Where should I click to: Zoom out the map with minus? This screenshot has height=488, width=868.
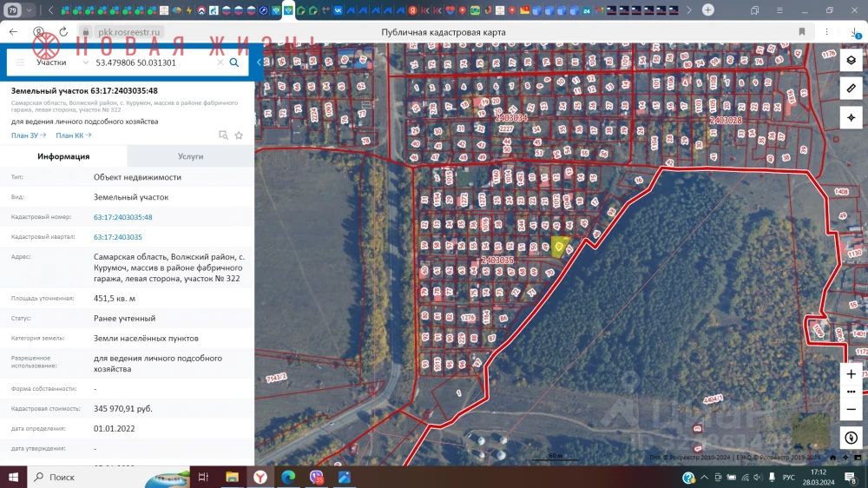pyautogui.click(x=851, y=409)
